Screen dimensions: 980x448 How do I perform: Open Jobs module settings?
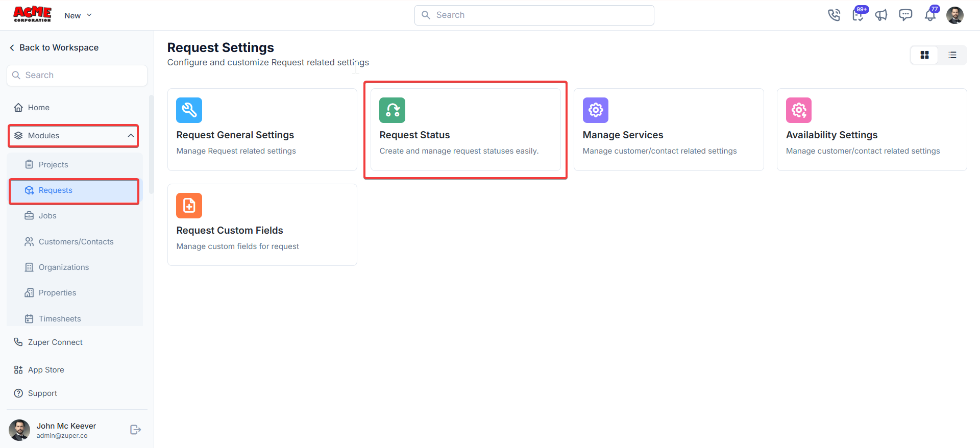(x=75, y=216)
